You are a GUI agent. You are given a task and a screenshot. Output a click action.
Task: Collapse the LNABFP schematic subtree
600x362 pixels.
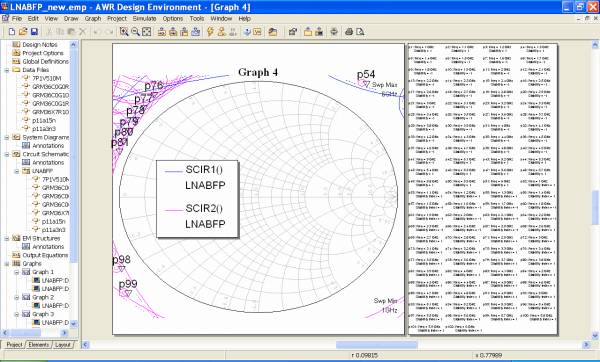(x=17, y=171)
